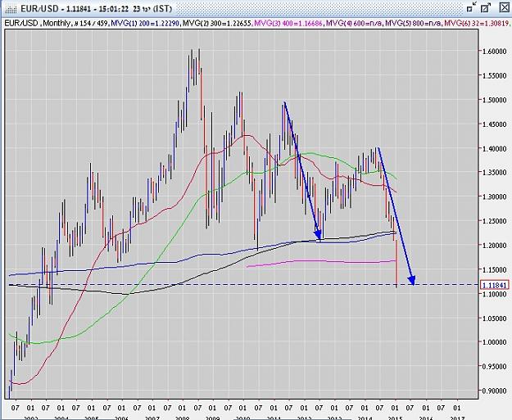Select MVG(6) 32=1.30819 indicator label
Viewport: 512px width, 420px height.
point(477,23)
